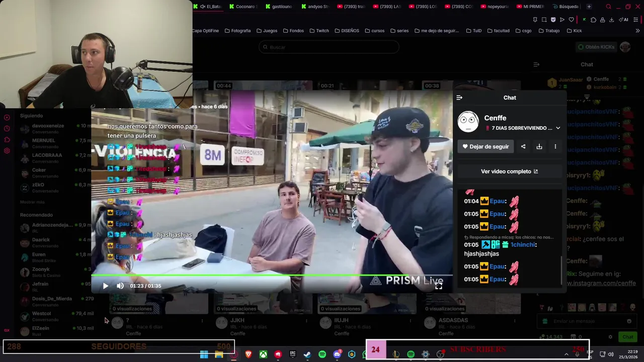Image resolution: width=644 pixels, height=362 pixels.
Task: Open recommended channel Westcol
Action: click(55, 316)
